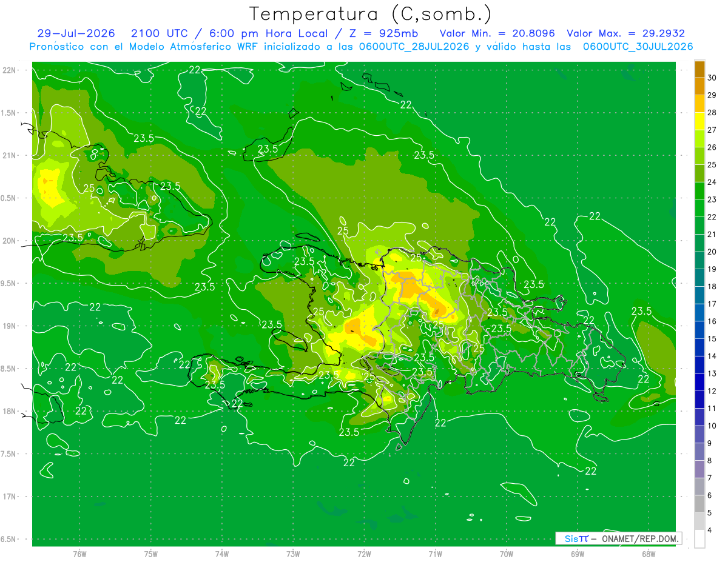Click the gray legend swatch between 5 and 6
728x562 pixels.
pyautogui.click(x=699, y=504)
